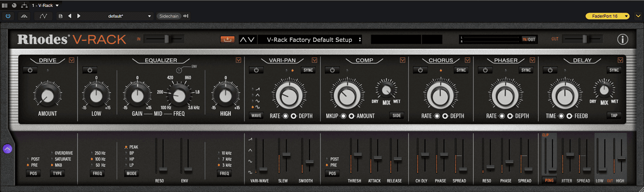Open the V-Rack Factory Default Setup dropdown
This screenshot has height=192, width=644.
[x=310, y=40]
